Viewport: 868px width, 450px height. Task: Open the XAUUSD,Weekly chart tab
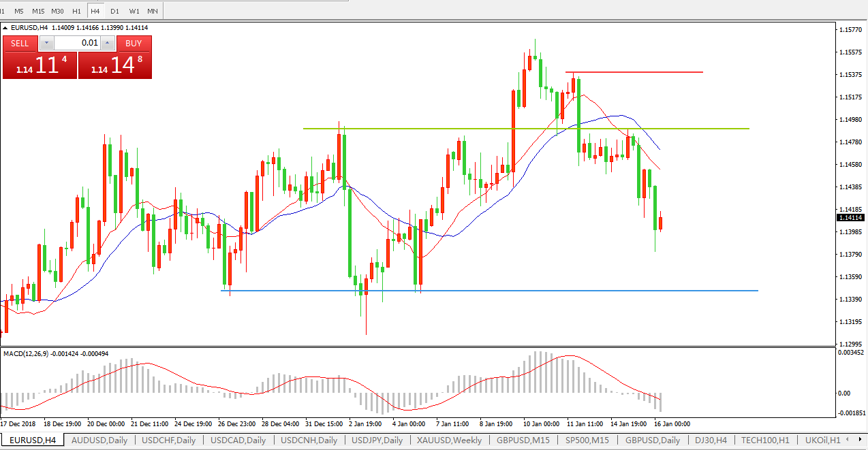[x=450, y=440]
